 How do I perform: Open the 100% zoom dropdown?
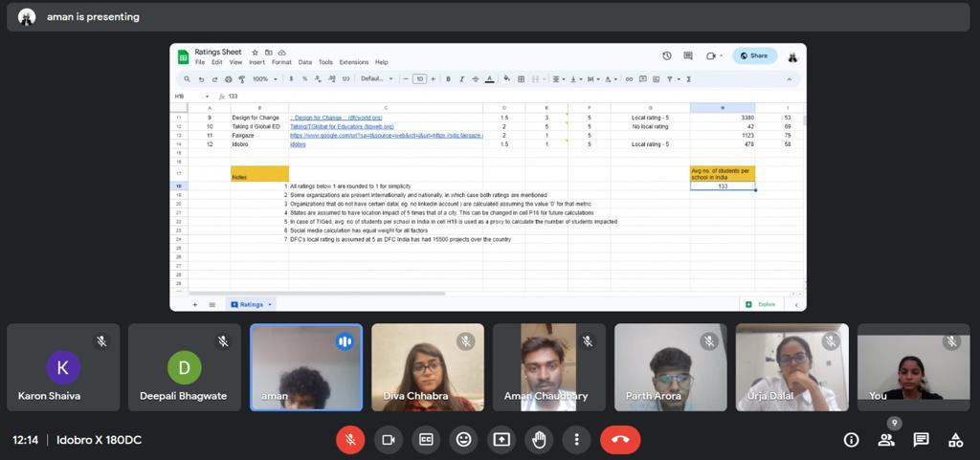264,79
